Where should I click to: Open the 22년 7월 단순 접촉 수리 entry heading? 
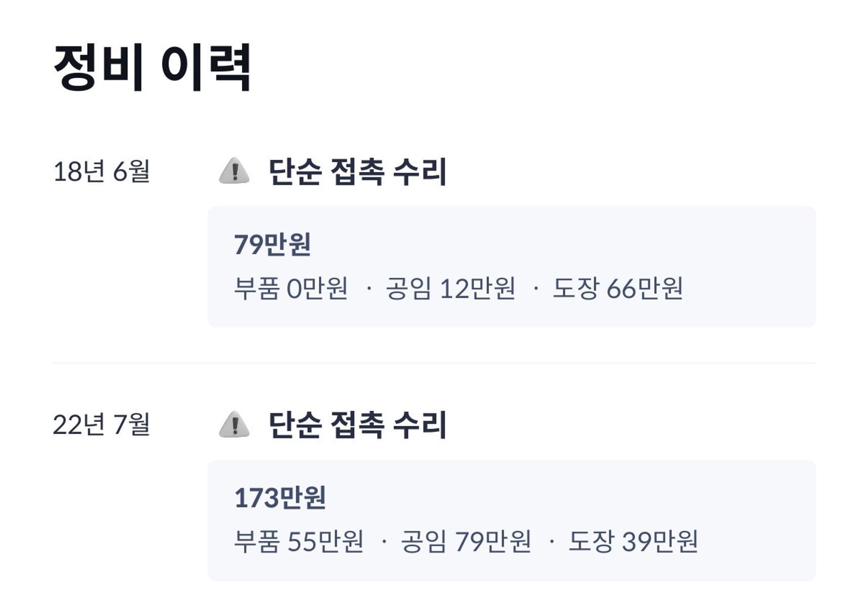(x=357, y=424)
